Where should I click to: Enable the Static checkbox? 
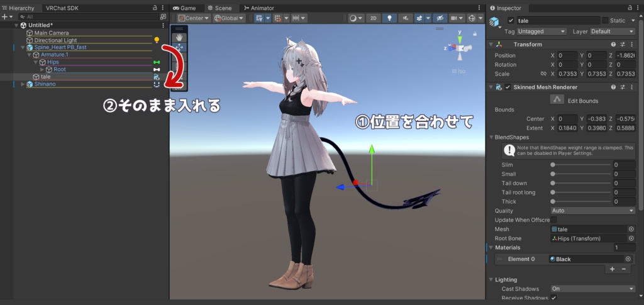click(605, 20)
